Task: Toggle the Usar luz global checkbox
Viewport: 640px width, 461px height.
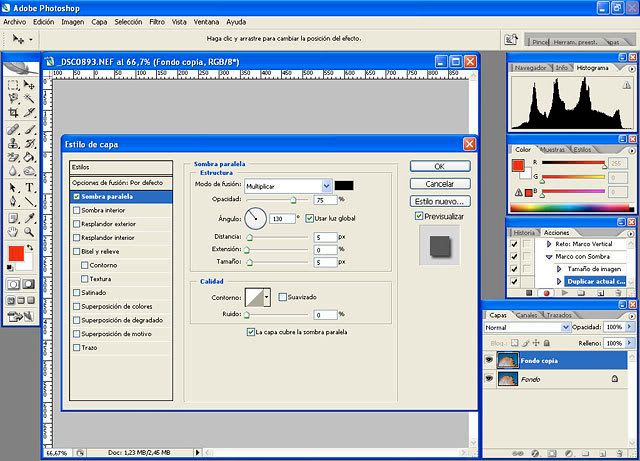Action: coord(309,218)
